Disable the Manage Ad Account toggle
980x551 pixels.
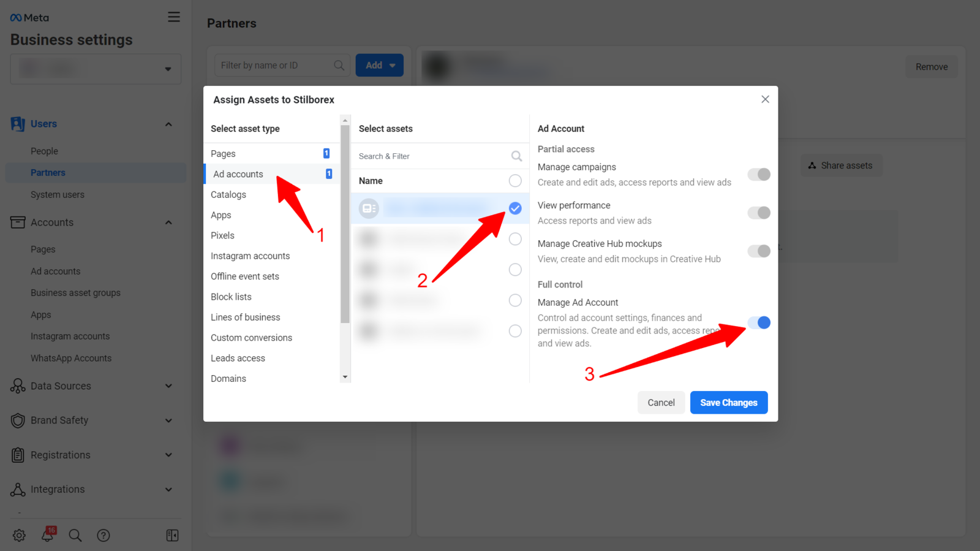pyautogui.click(x=759, y=322)
